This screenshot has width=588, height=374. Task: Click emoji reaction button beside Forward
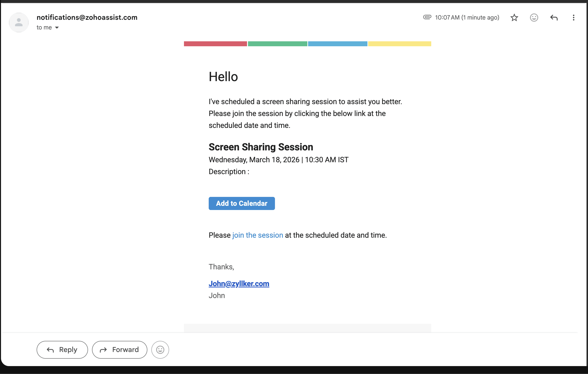(160, 350)
